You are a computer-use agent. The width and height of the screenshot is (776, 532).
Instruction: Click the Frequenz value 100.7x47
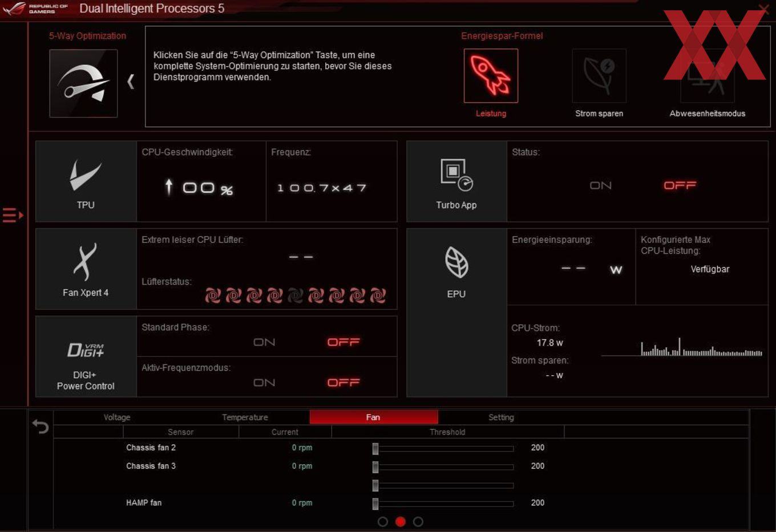click(x=322, y=188)
